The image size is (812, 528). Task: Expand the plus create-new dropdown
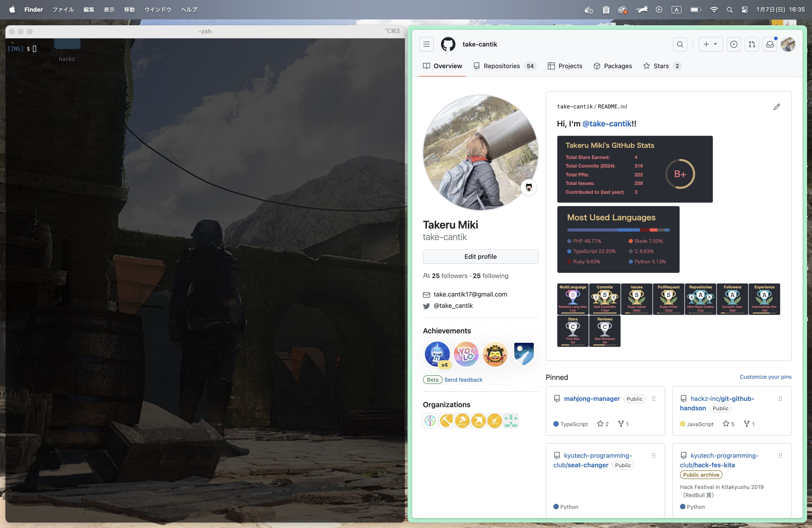pyautogui.click(x=710, y=44)
